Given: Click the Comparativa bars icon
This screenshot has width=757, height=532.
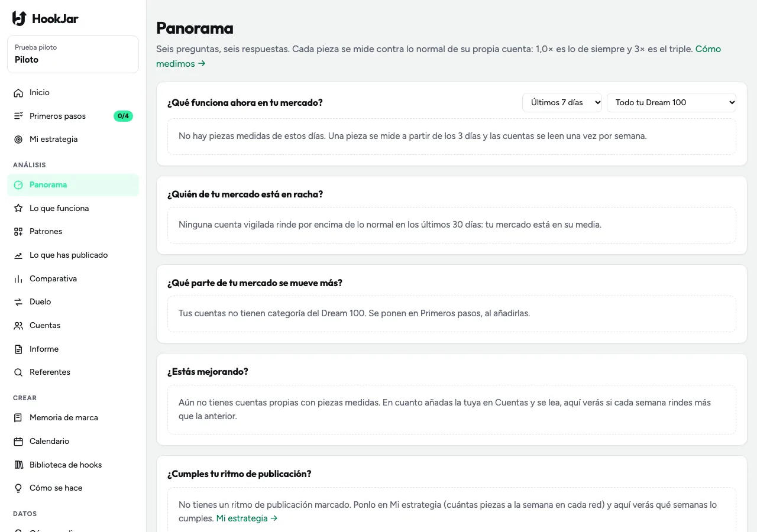Looking at the screenshot, I should pos(18,278).
